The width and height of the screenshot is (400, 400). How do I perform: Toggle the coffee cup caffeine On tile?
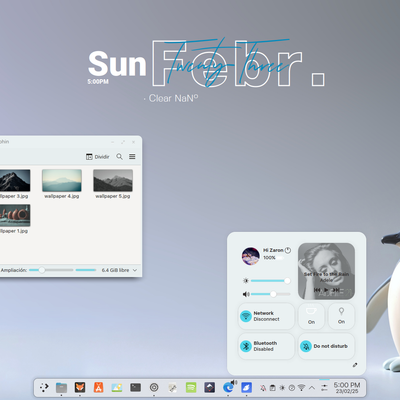pyautogui.click(x=311, y=316)
